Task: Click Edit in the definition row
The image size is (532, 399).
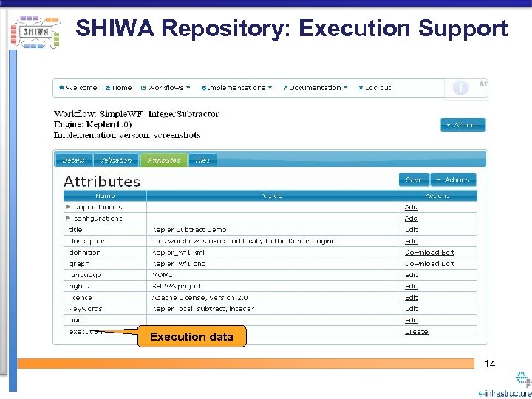Action: pyautogui.click(x=448, y=253)
